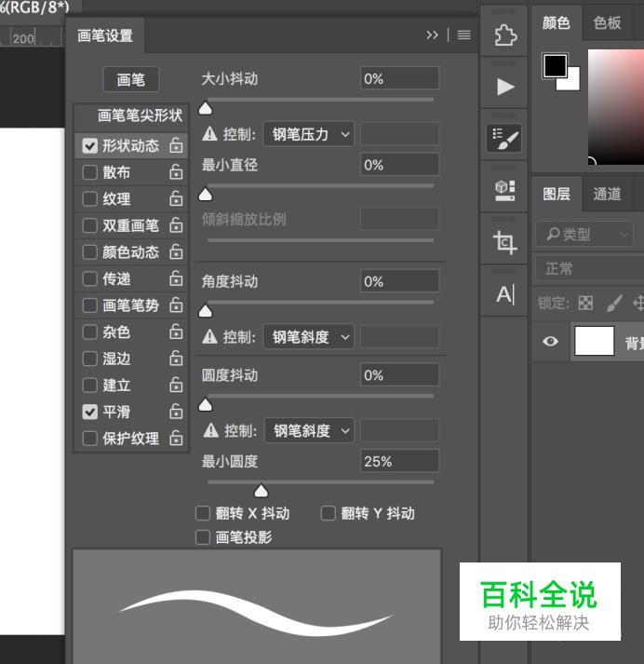Image resolution: width=644 pixels, height=664 pixels.
Task: Switch to the 色板 tab
Action: 607,23
